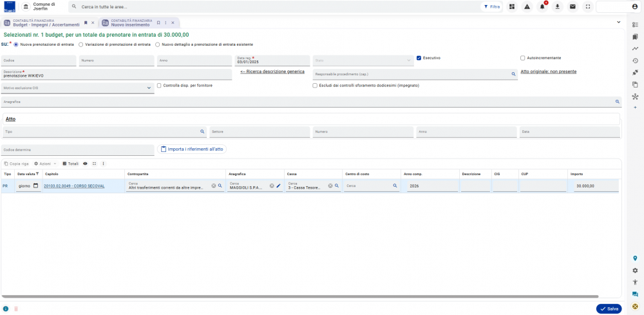Open the 20103.02.0049 - CORSO SECOVAL link

tap(74, 186)
